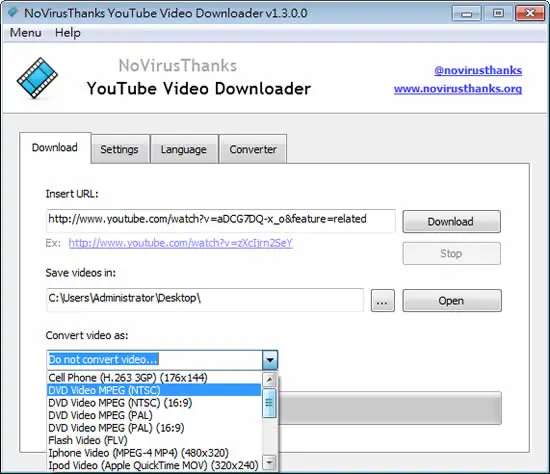Click the browse folder ellipsis button
This screenshot has width=550, height=474.
[383, 301]
